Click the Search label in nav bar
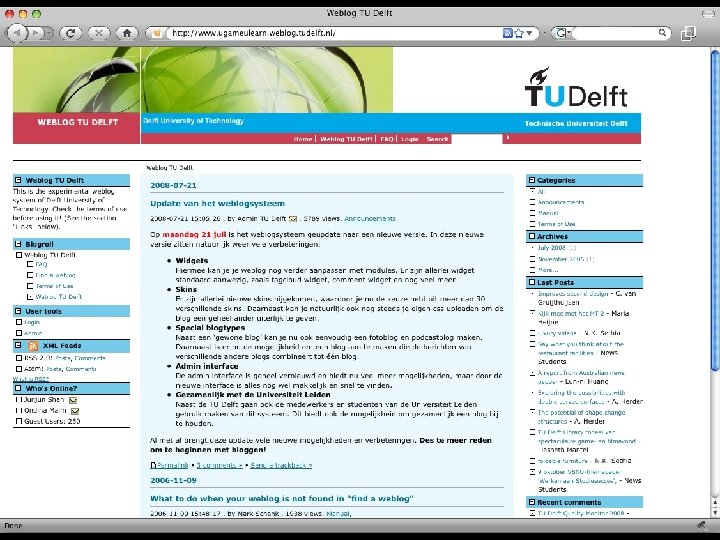This screenshot has width=720, height=540. (437, 139)
